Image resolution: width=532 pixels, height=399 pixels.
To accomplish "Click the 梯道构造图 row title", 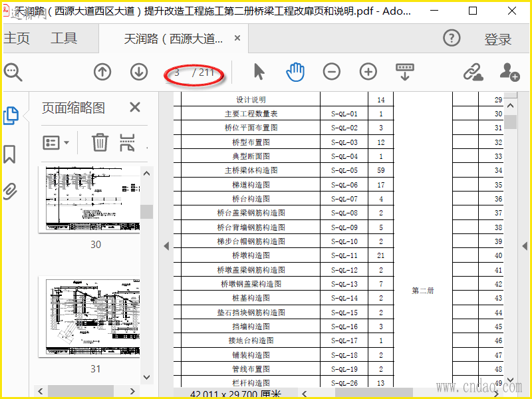I will [251, 185].
